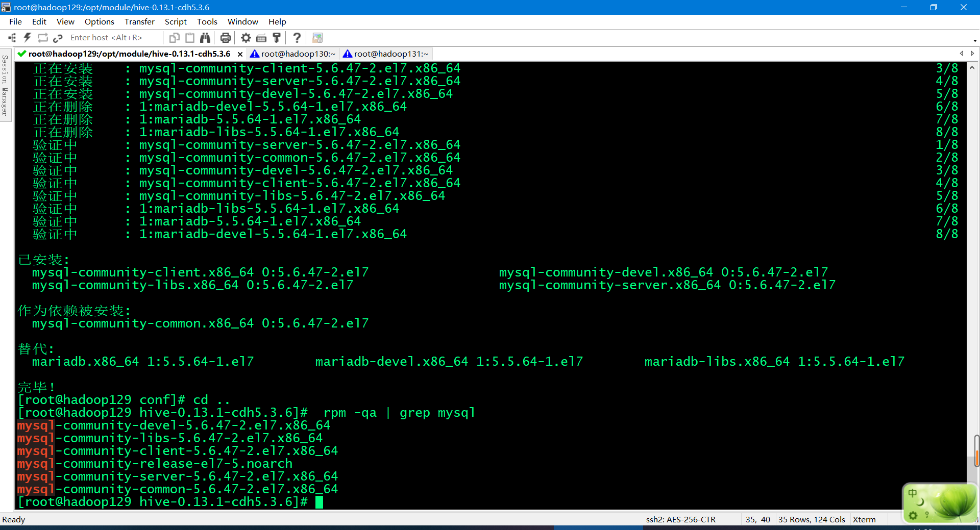The width and height of the screenshot is (980, 530).
Task: Click the Paste clipboard icon
Action: (x=190, y=38)
